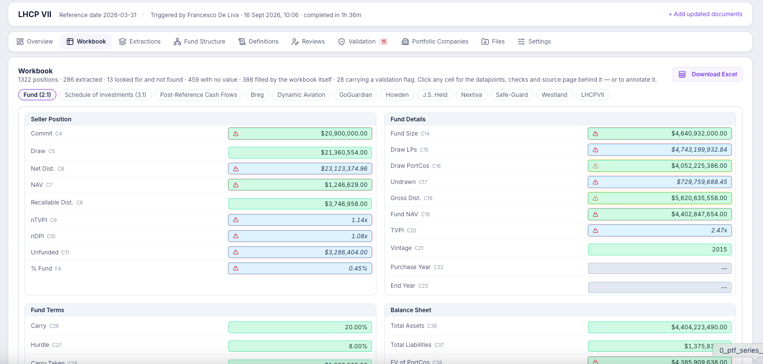This screenshot has height=364, width=763.
Task: Click warning icon in TVPI cell
Action: click(595, 230)
